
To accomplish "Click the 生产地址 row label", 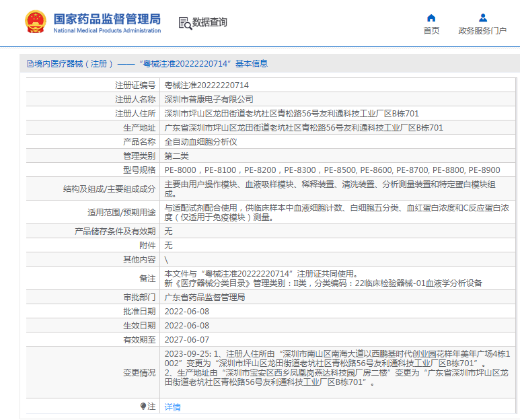I will coord(139,128).
